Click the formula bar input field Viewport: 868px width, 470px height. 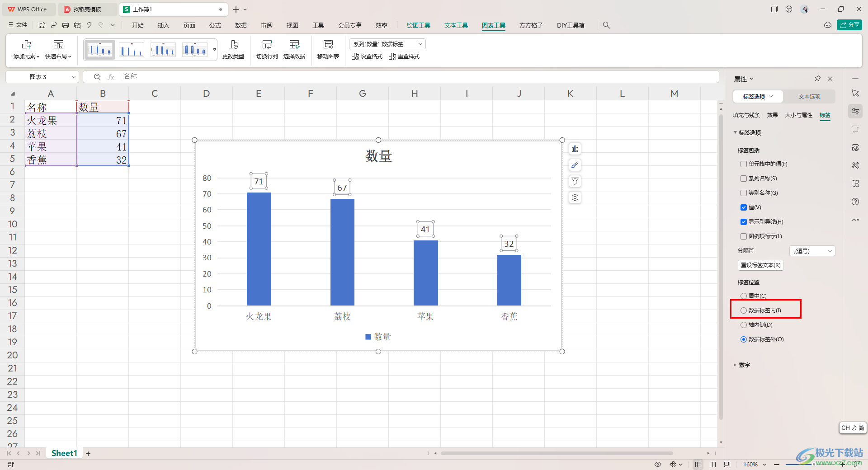click(x=419, y=77)
